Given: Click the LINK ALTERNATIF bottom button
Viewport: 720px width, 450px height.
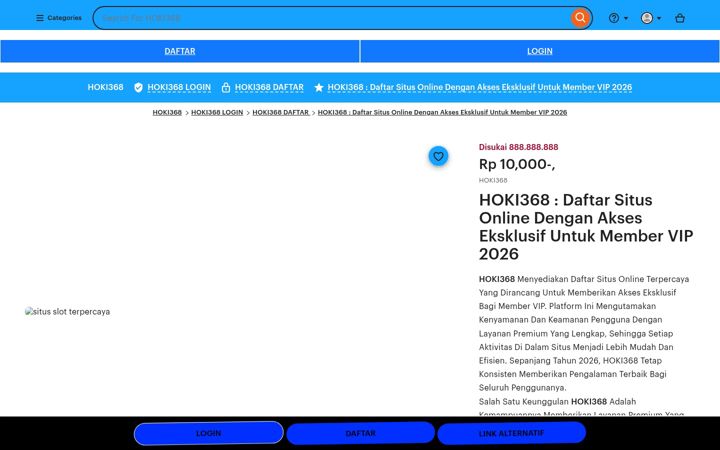Looking at the screenshot, I should pos(512,433).
